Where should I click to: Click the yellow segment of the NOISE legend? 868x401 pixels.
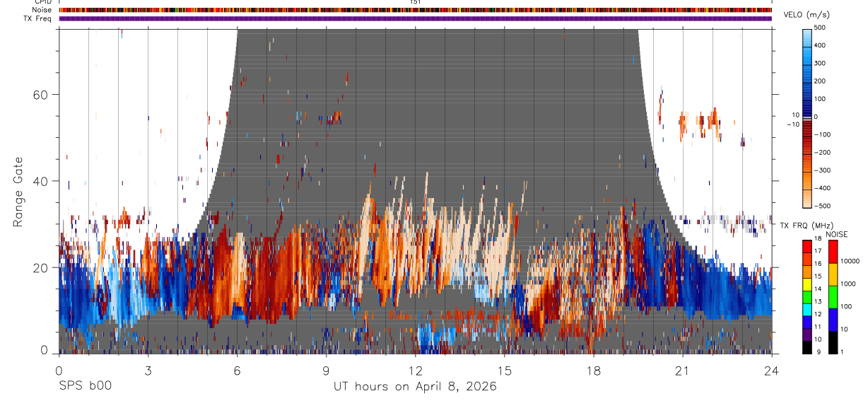pos(833,274)
